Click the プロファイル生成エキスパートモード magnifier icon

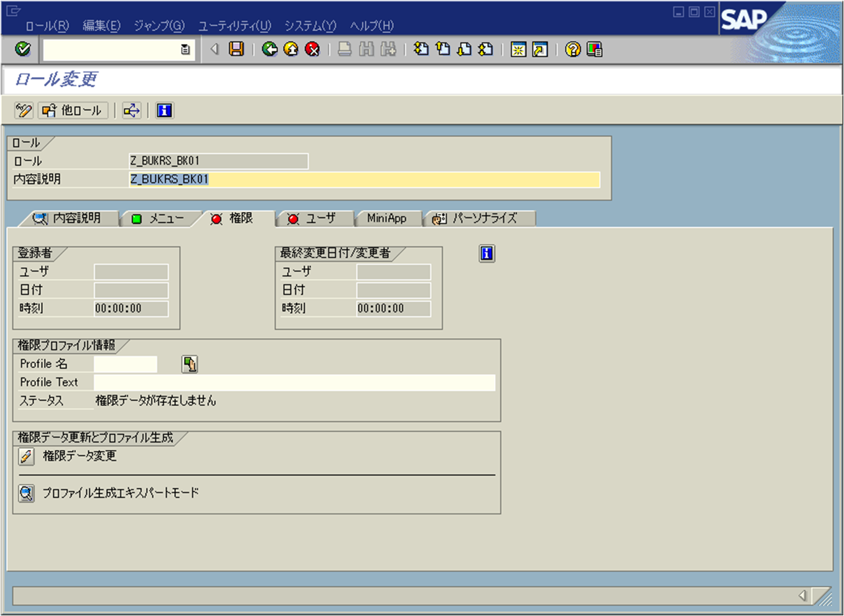(26, 492)
